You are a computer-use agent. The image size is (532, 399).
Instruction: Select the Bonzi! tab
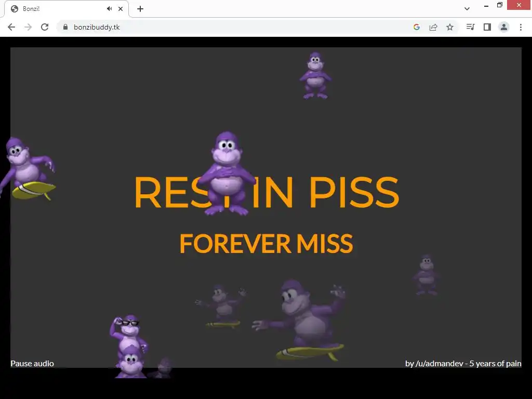tap(66, 9)
